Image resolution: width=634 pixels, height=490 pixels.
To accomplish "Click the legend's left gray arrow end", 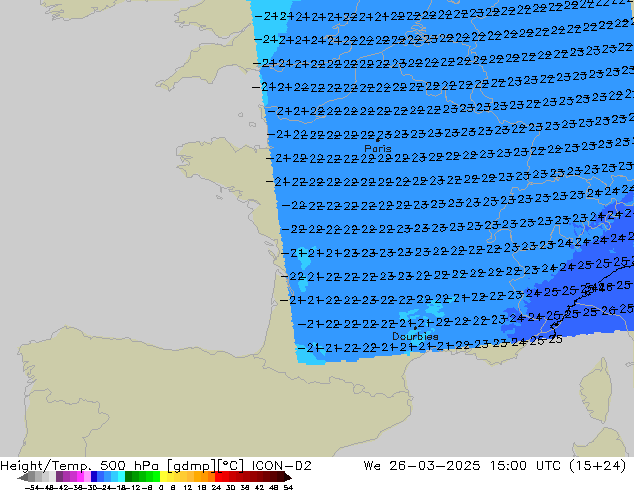I will tap(22, 477).
